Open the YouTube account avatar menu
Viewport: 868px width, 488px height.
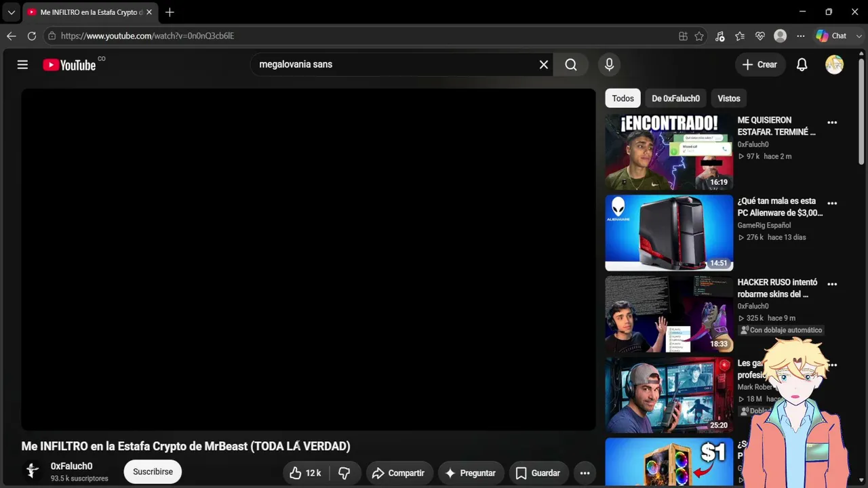pyautogui.click(x=834, y=64)
